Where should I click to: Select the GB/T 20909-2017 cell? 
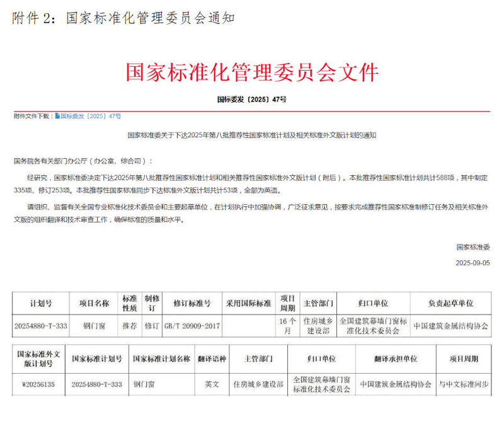point(192,326)
